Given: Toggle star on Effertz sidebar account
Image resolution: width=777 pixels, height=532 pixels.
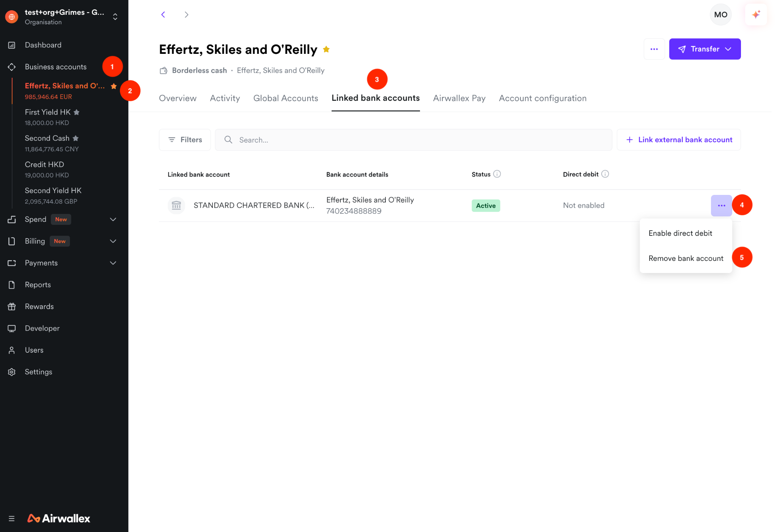Looking at the screenshot, I should click(113, 86).
